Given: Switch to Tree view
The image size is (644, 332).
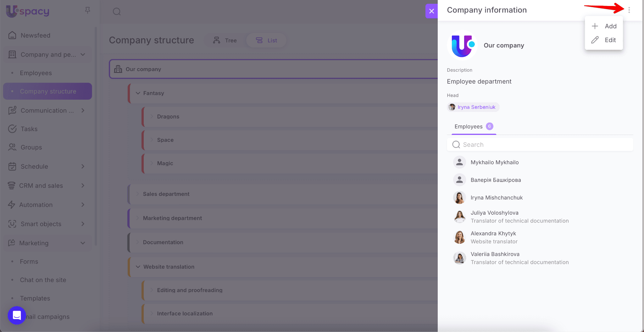Looking at the screenshot, I should pos(225,41).
